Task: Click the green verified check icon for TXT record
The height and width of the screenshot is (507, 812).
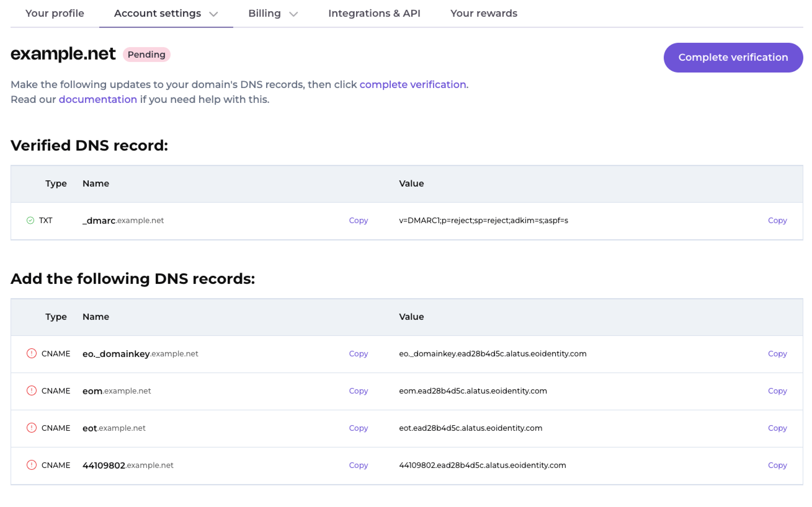Action: pos(30,220)
